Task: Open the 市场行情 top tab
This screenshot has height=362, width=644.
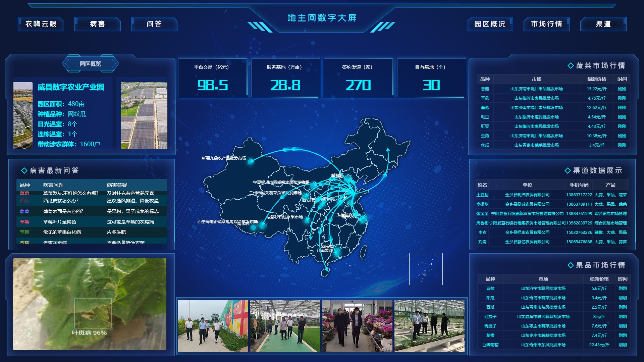Action: point(546,24)
